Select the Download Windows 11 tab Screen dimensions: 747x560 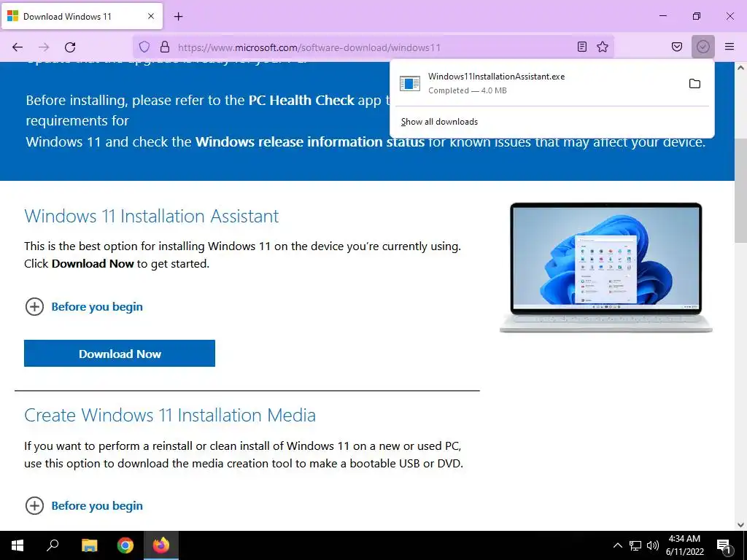(x=82, y=16)
